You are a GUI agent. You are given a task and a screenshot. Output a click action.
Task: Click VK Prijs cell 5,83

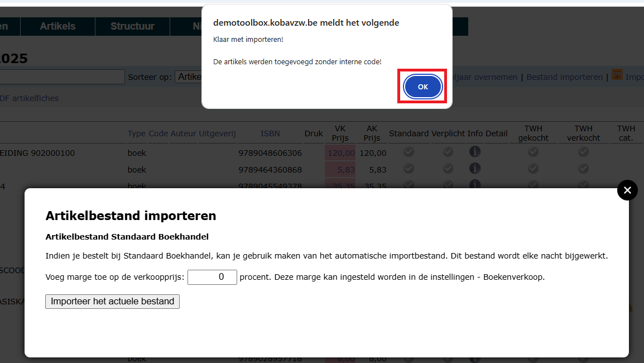click(340, 170)
